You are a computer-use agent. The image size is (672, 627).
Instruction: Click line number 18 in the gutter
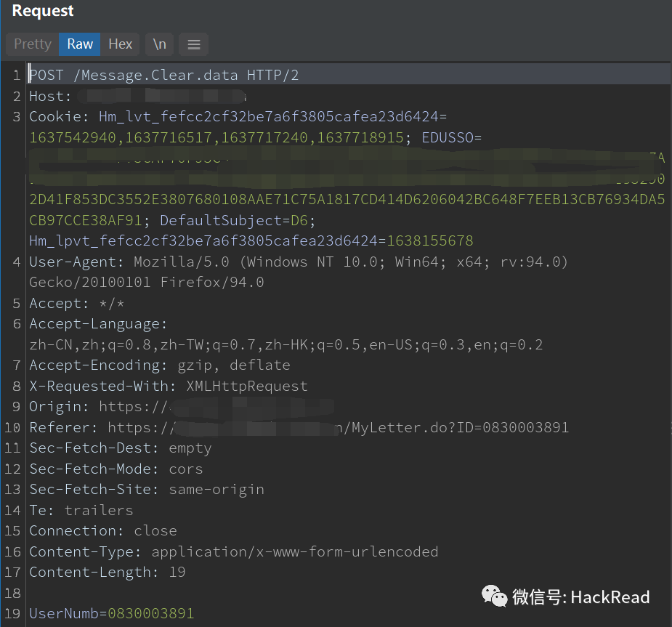(x=12, y=594)
